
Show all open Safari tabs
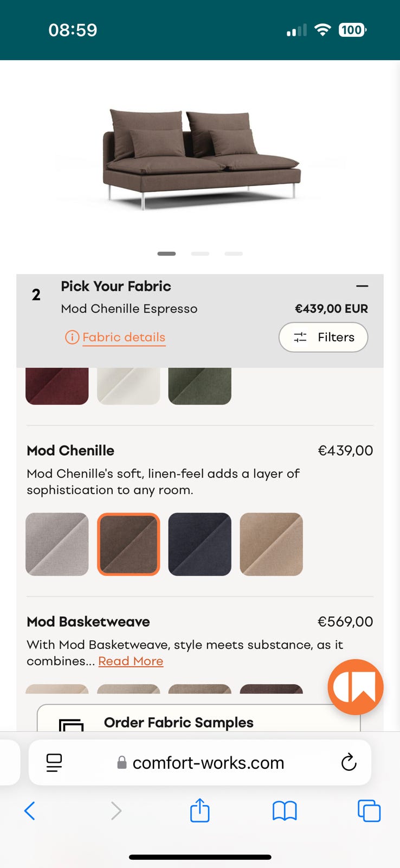click(369, 810)
